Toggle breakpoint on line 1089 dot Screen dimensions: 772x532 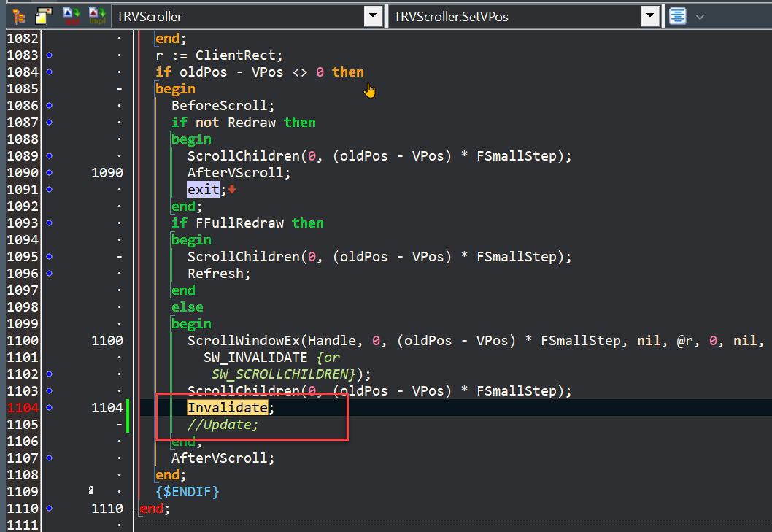[49, 155]
